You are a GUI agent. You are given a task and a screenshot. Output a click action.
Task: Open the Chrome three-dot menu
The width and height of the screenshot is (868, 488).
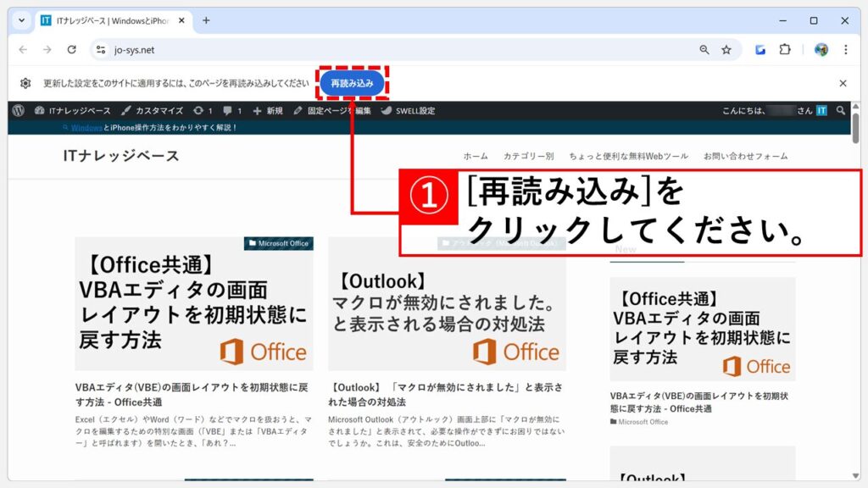tap(845, 50)
